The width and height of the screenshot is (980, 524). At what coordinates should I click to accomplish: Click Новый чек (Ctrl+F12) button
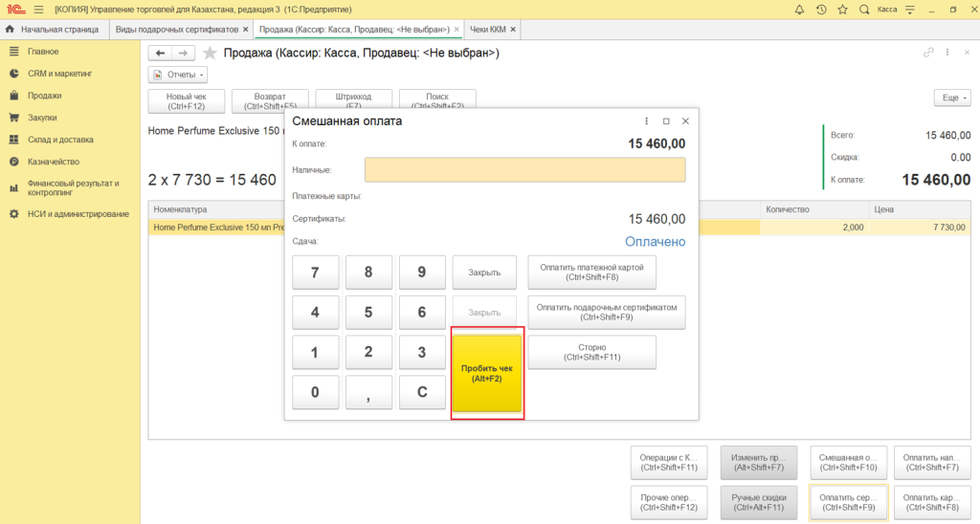tap(187, 101)
